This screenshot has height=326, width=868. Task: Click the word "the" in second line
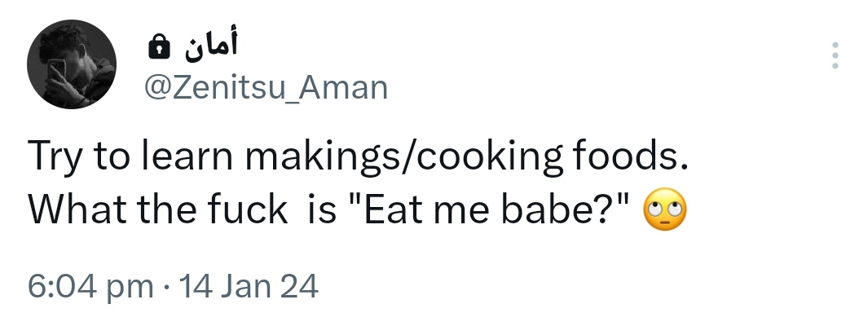[153, 212]
